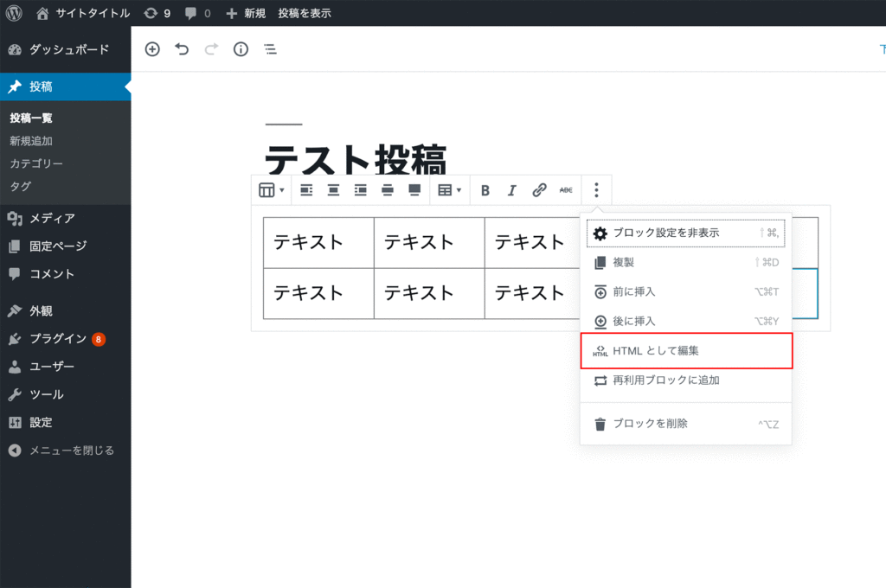This screenshot has width=886, height=588.
Task: Open comments indicator showing 0
Action: (198, 13)
